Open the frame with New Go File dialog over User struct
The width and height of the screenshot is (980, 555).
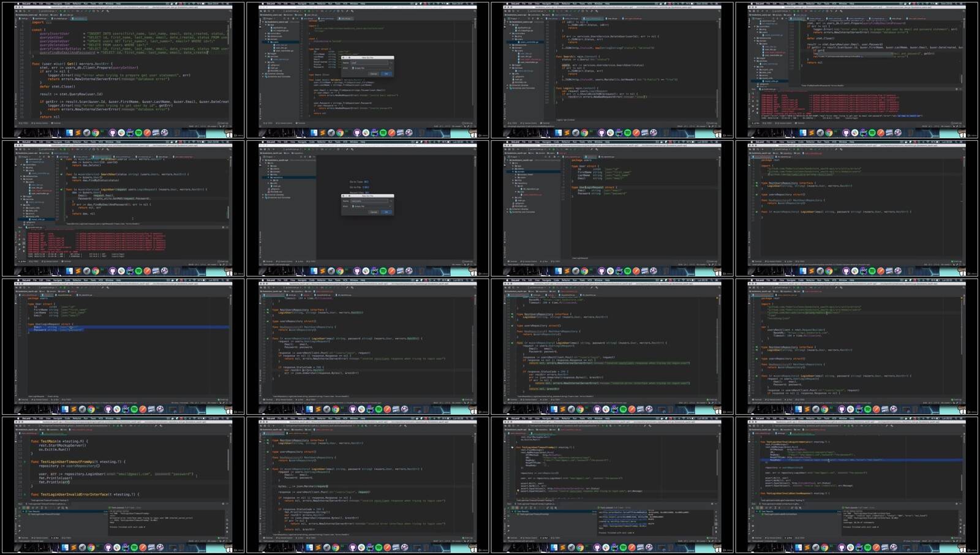[367, 70]
